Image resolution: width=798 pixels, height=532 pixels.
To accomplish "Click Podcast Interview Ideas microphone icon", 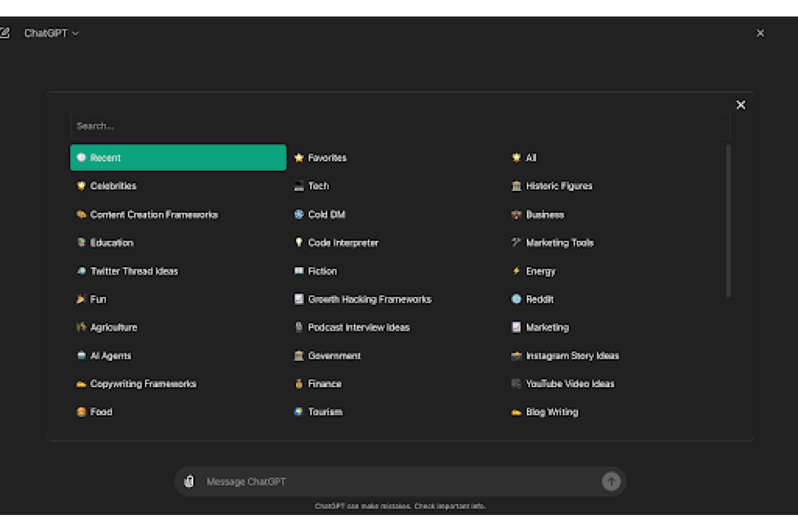I will (299, 327).
